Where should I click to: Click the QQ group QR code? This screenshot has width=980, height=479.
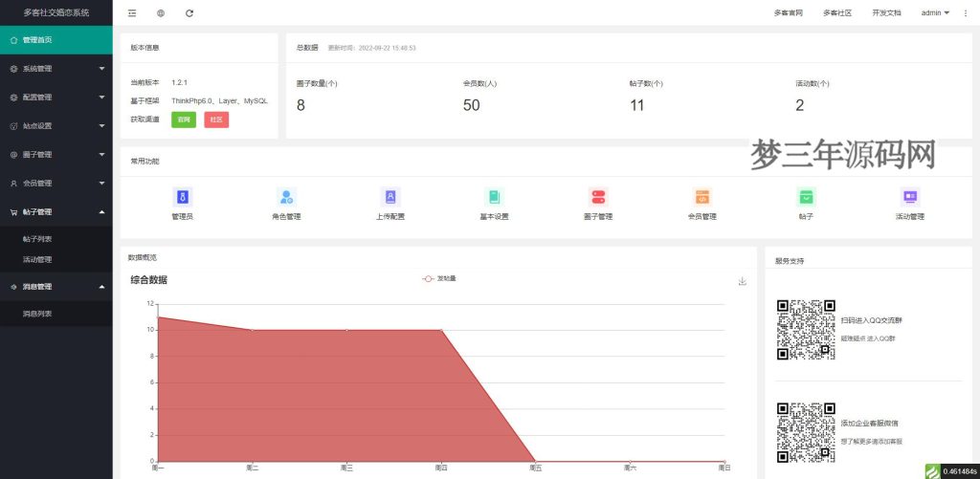tap(806, 330)
